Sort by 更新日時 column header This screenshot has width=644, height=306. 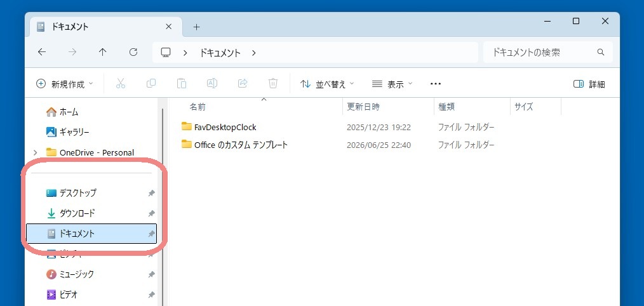(x=363, y=107)
